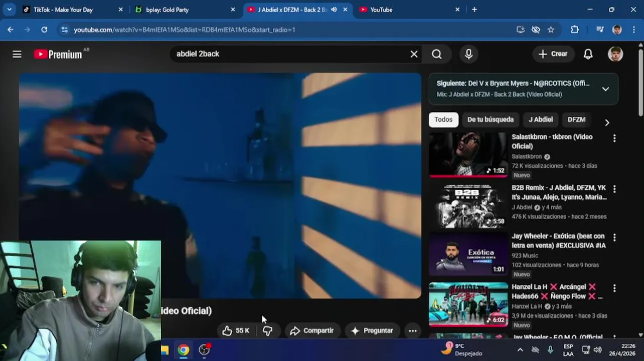
Task: Open Chrome profile avatar
Action: pyautogui.click(x=617, y=30)
